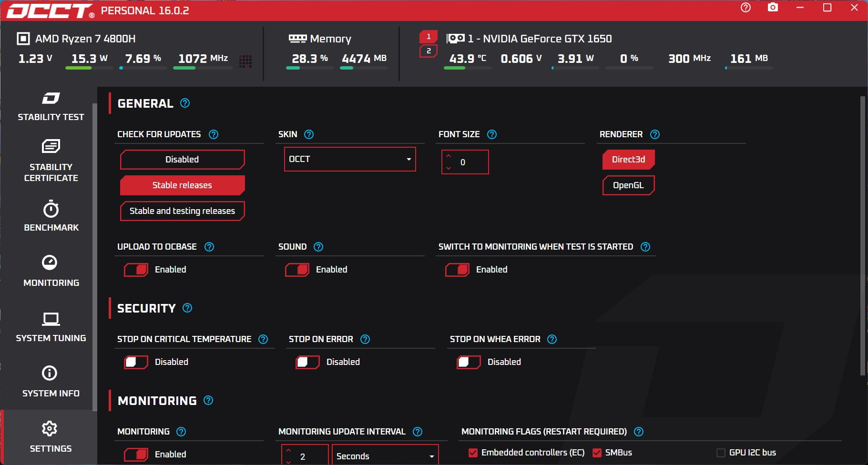Enable Stop On Critical Temperature

point(136,362)
